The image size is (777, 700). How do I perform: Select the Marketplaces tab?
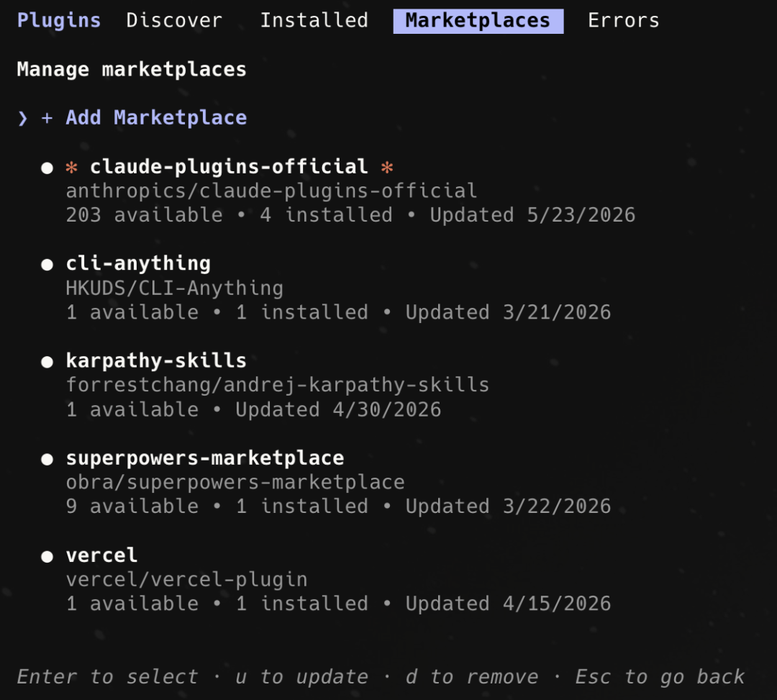(478, 21)
